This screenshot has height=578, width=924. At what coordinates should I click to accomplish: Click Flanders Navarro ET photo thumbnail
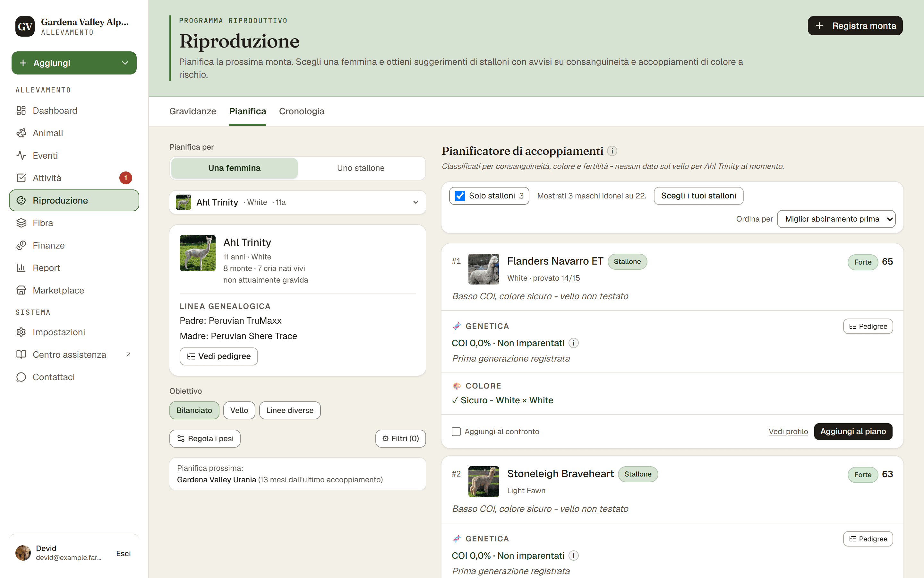tap(484, 269)
